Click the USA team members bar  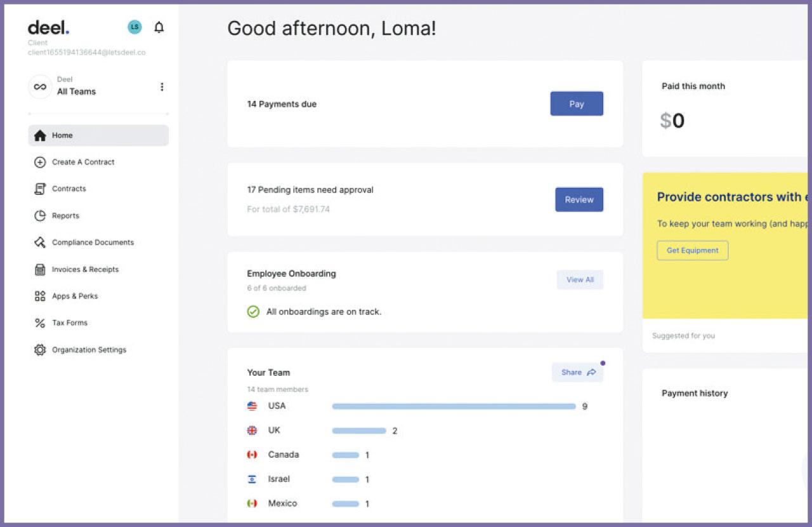[454, 406]
